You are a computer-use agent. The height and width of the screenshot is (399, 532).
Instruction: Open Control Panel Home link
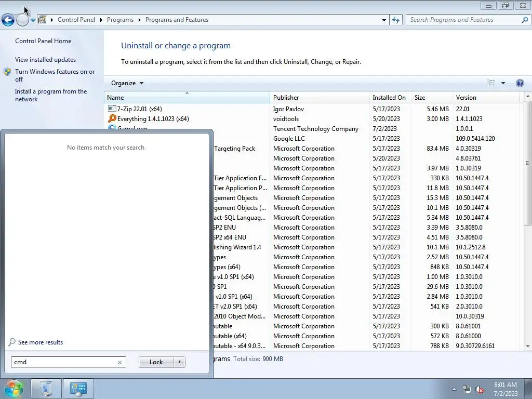[x=43, y=41]
